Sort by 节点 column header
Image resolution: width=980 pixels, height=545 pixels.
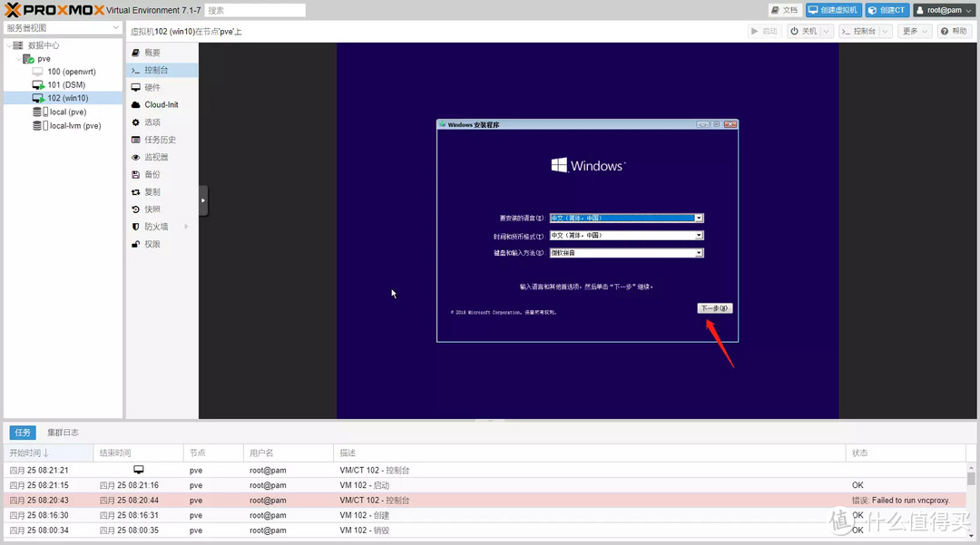213,453
